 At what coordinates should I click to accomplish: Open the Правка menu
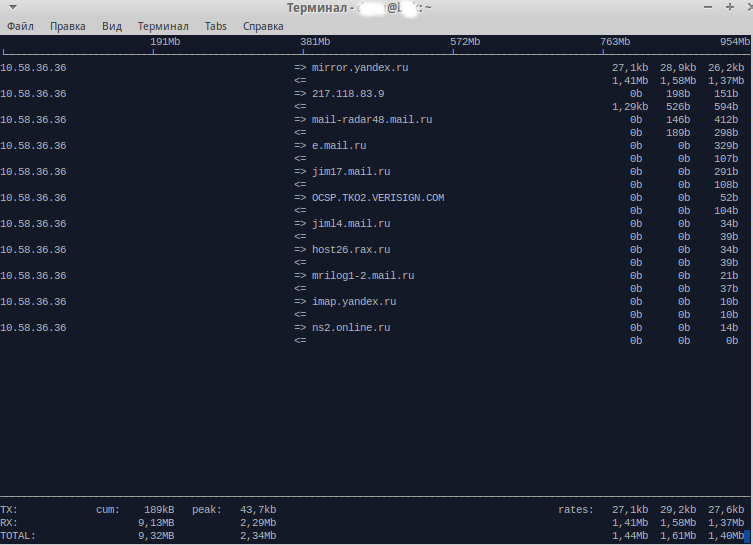[x=67, y=26]
